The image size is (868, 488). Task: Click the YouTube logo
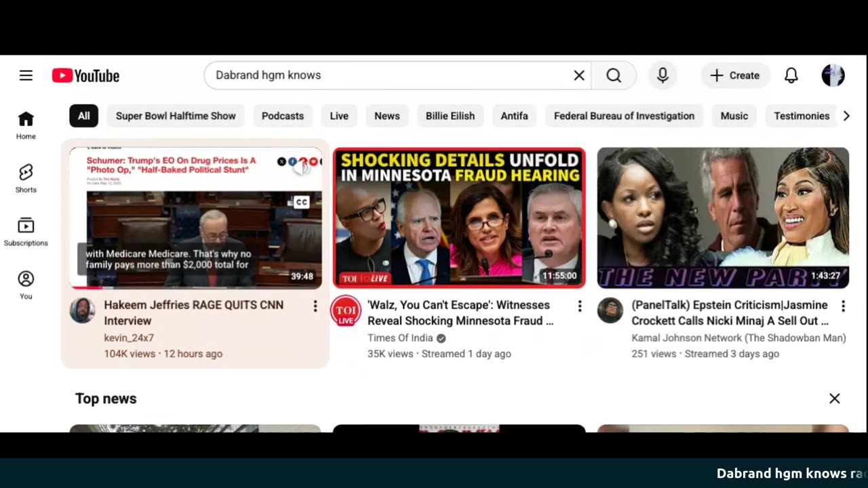[85, 76]
